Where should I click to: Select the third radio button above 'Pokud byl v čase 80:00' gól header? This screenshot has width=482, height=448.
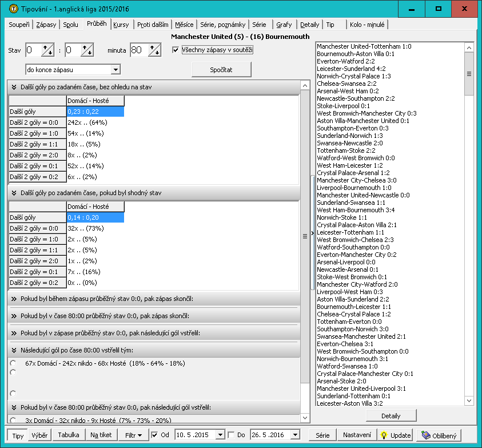point(13,393)
